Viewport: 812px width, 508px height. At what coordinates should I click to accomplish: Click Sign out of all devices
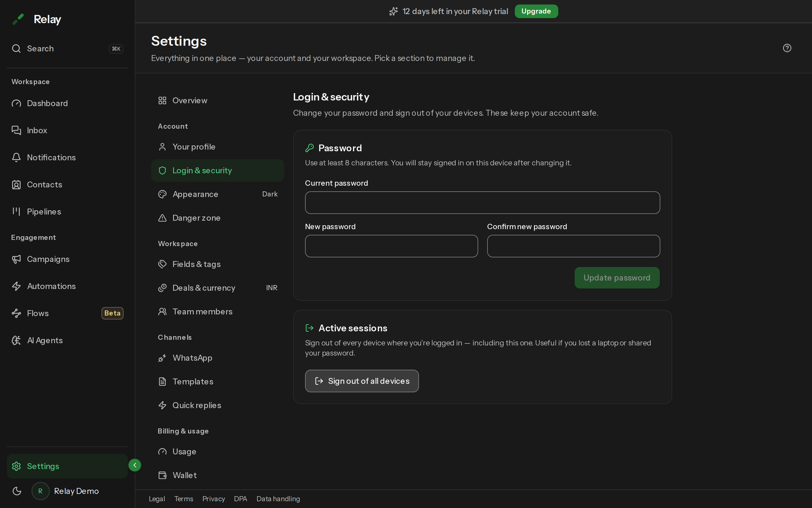click(362, 381)
